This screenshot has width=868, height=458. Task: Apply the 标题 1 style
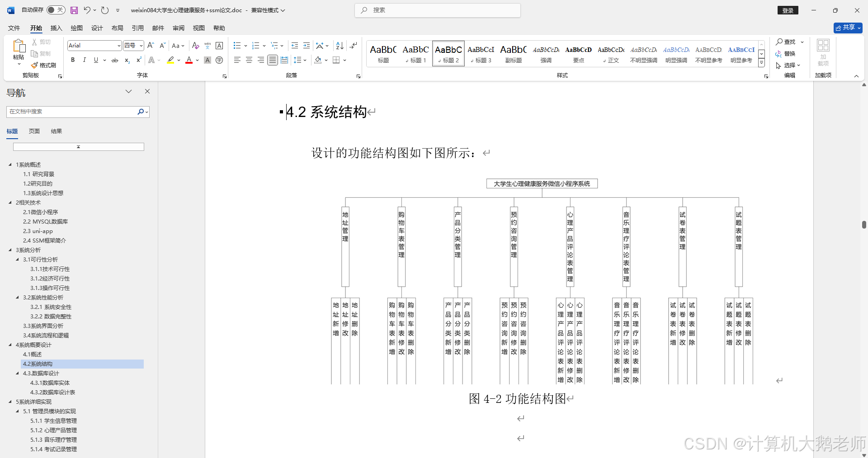click(x=416, y=53)
